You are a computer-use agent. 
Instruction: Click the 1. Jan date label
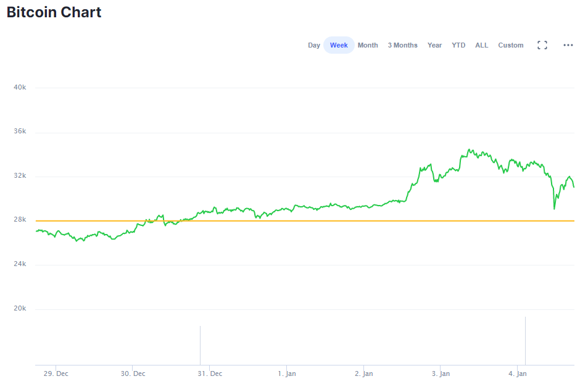point(287,374)
